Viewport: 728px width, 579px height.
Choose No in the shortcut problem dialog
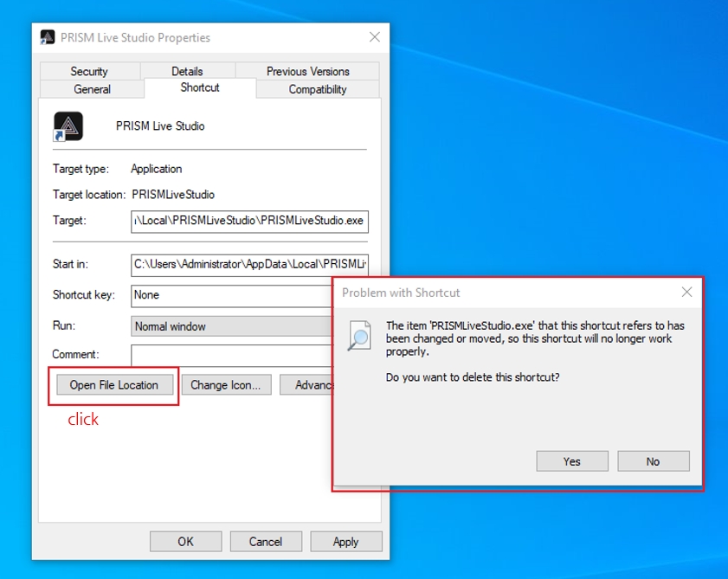[653, 461]
